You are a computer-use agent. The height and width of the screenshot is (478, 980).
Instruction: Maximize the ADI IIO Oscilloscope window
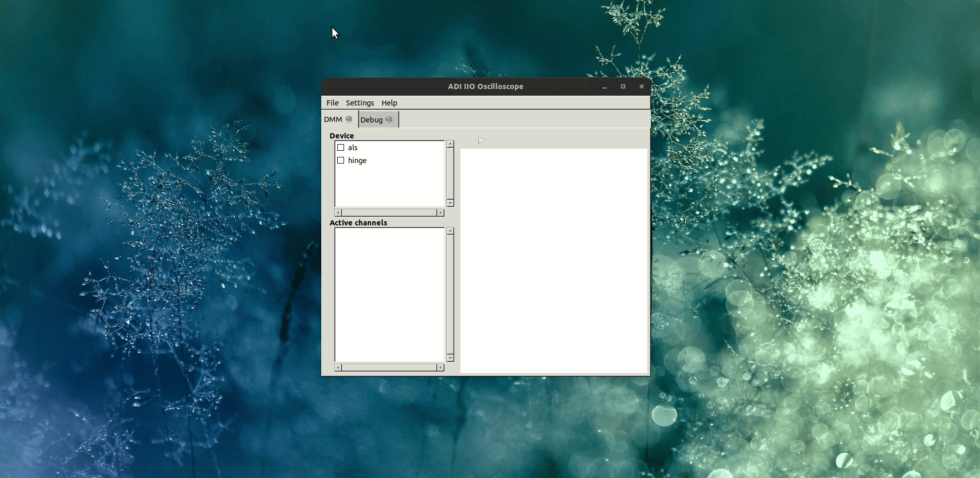pyautogui.click(x=623, y=86)
